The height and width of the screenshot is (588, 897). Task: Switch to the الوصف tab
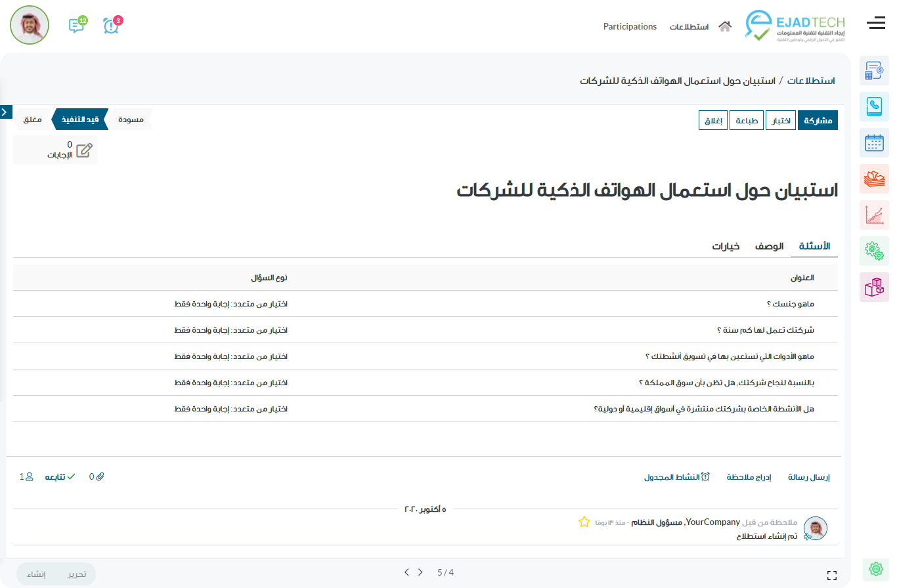769,246
